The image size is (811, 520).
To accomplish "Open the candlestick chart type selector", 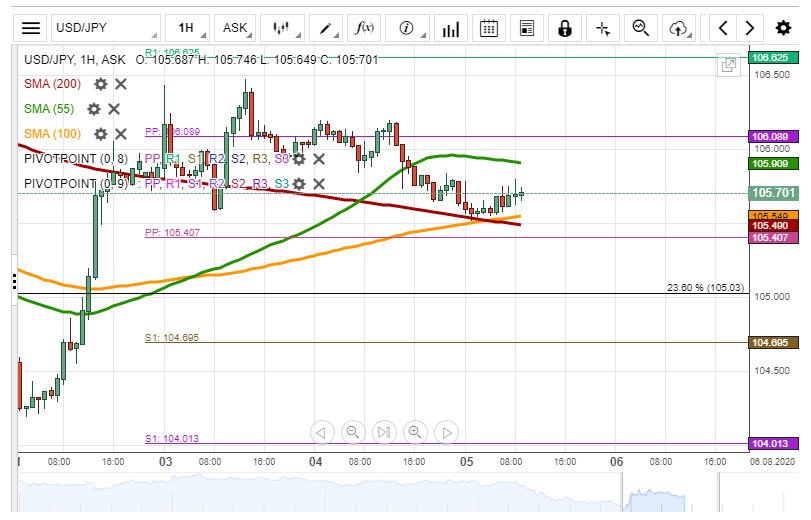I will pos(281,28).
